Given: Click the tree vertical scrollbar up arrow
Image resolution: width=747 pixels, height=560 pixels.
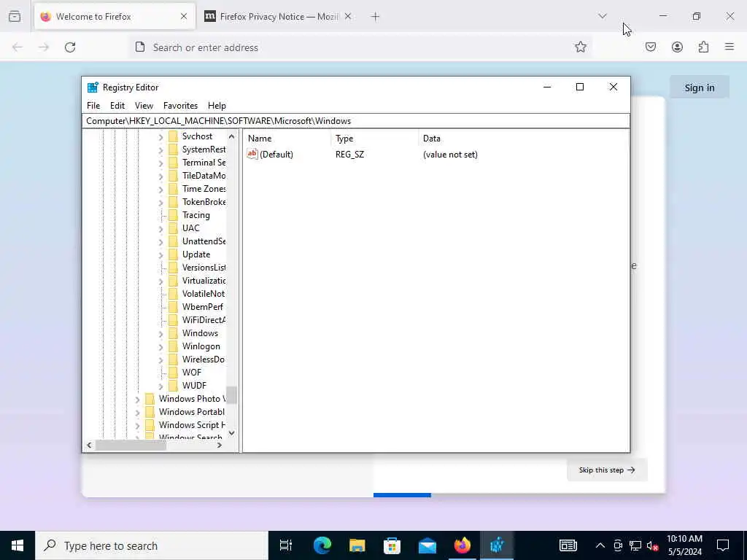Looking at the screenshot, I should 231,136.
